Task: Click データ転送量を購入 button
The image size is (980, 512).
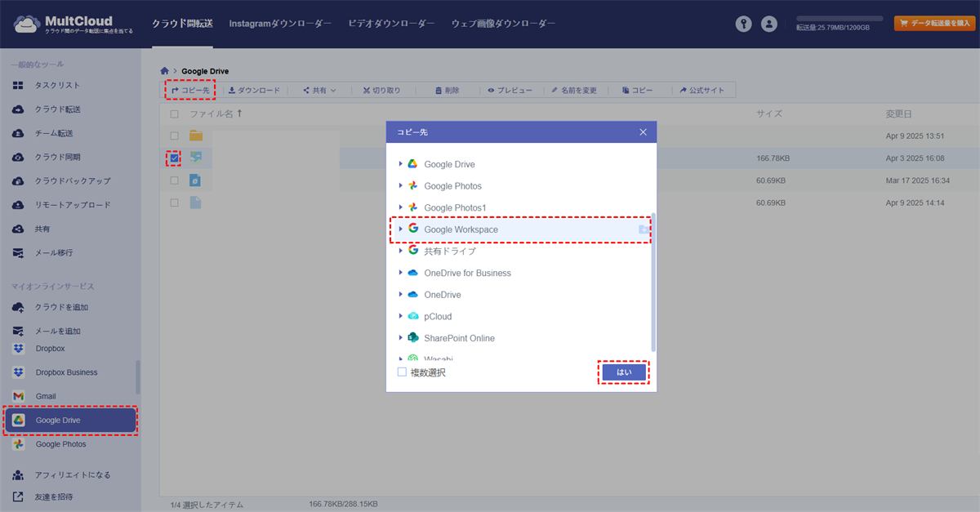Action: click(934, 24)
